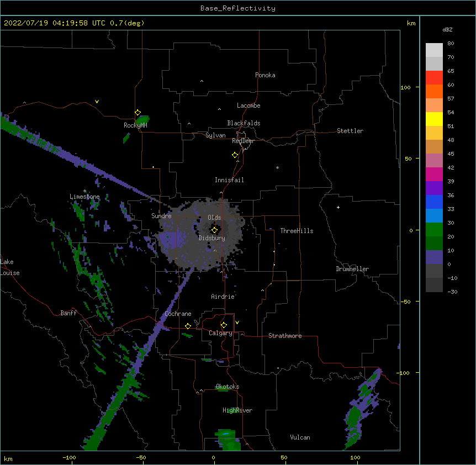
Task: Pick the purple 36-39 dBZ legend swatch
Action: click(x=434, y=188)
